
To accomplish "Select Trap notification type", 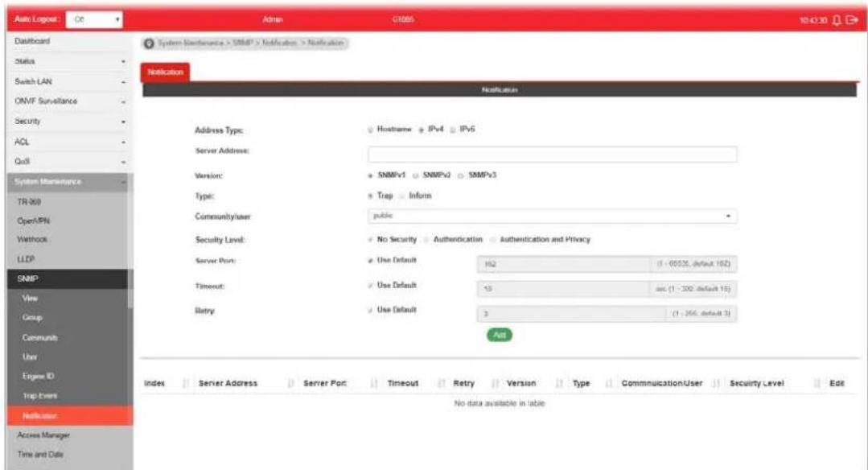I will coord(370,196).
